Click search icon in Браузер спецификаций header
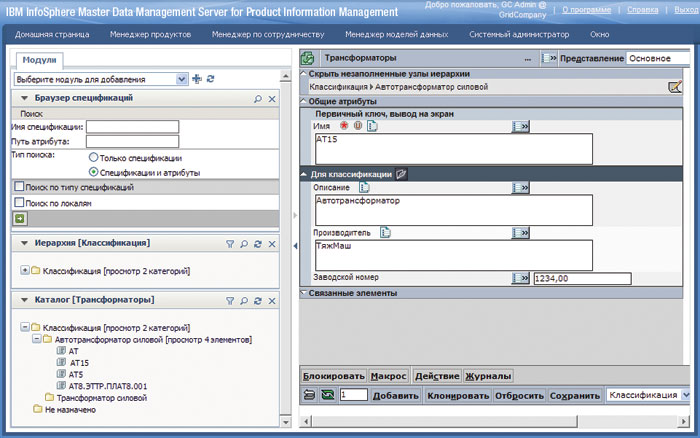Viewport: 700px width, 438px height. pyautogui.click(x=258, y=99)
